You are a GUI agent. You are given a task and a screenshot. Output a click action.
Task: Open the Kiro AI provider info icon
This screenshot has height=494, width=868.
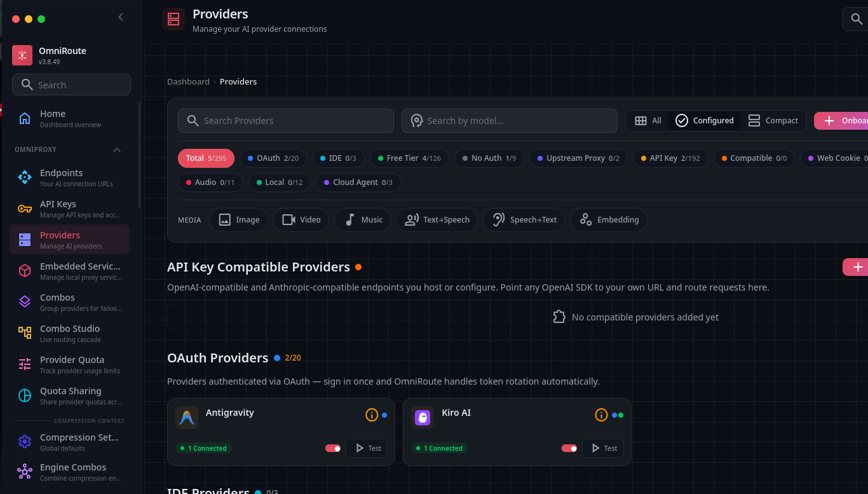click(601, 415)
